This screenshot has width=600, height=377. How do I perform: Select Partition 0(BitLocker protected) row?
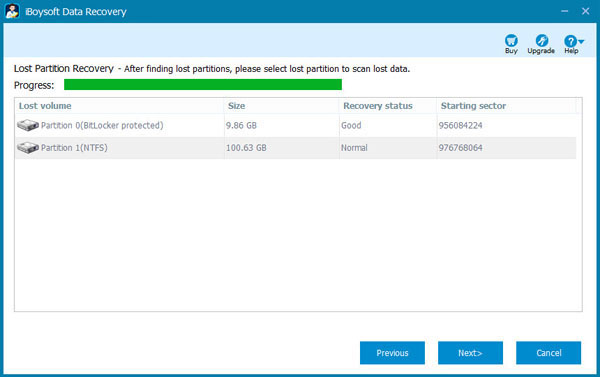coord(295,125)
